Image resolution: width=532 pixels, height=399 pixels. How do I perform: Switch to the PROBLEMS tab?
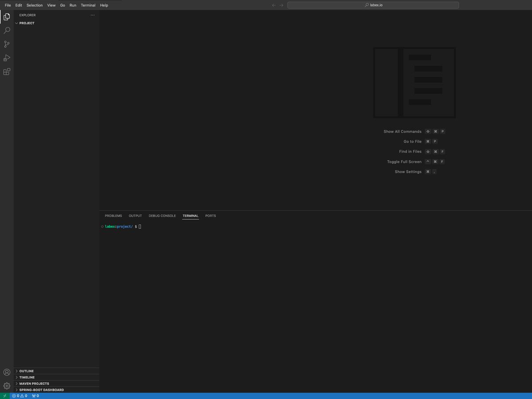(113, 216)
